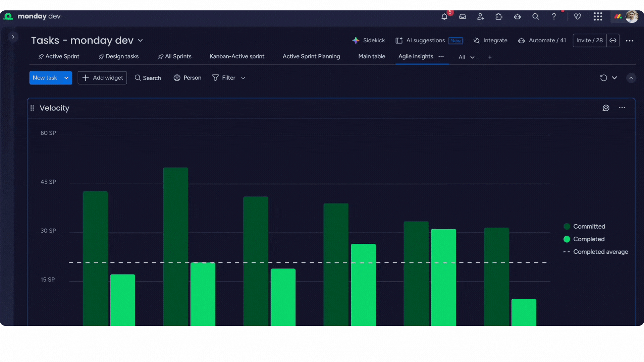Toggle the Completed average legend item
This screenshot has width=644, height=362.
click(596, 252)
